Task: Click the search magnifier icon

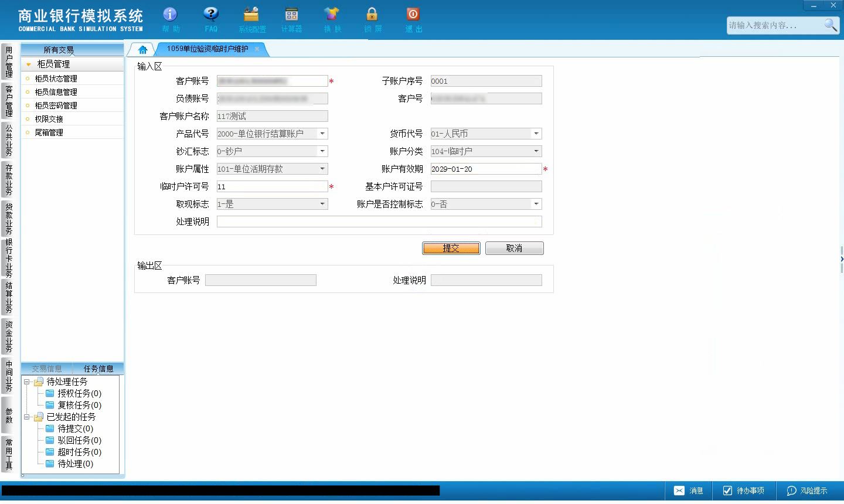Action: click(831, 25)
